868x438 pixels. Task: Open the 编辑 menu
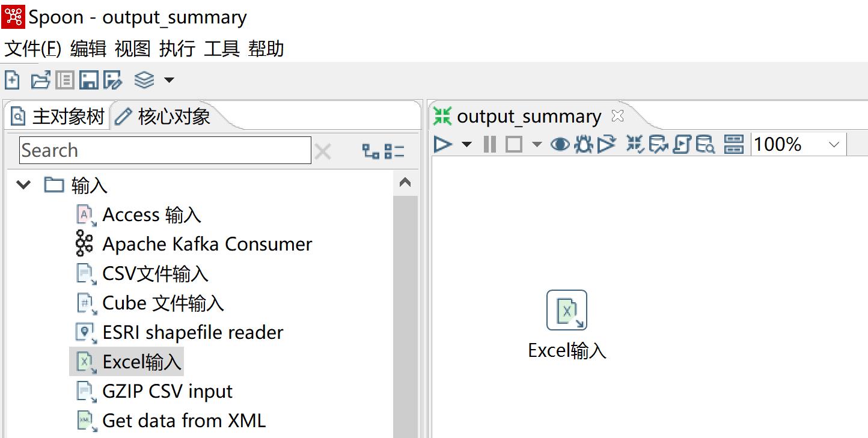88,48
